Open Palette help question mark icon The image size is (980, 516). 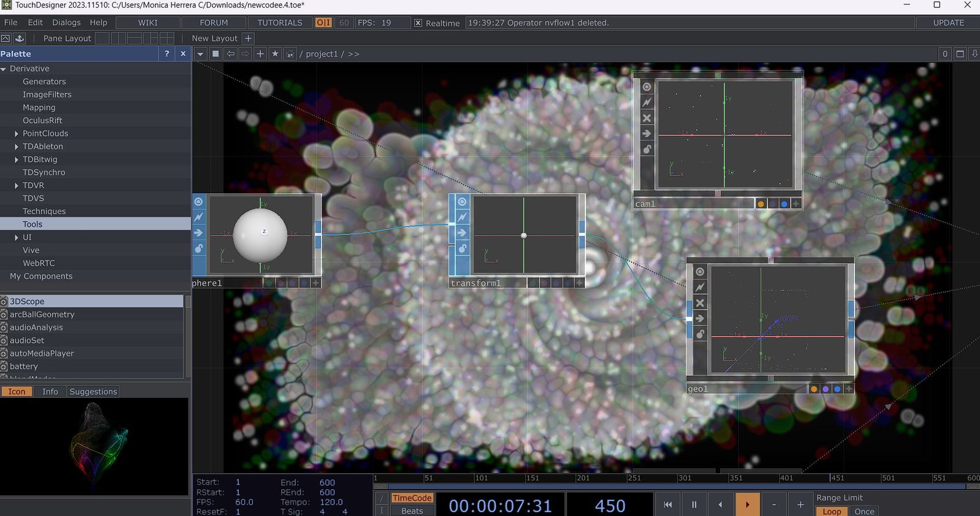click(x=167, y=54)
